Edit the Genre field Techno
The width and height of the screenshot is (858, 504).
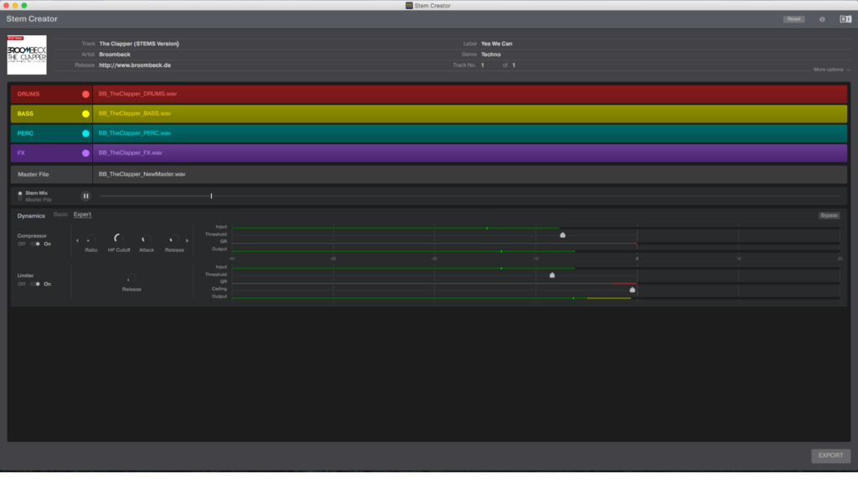coord(491,54)
